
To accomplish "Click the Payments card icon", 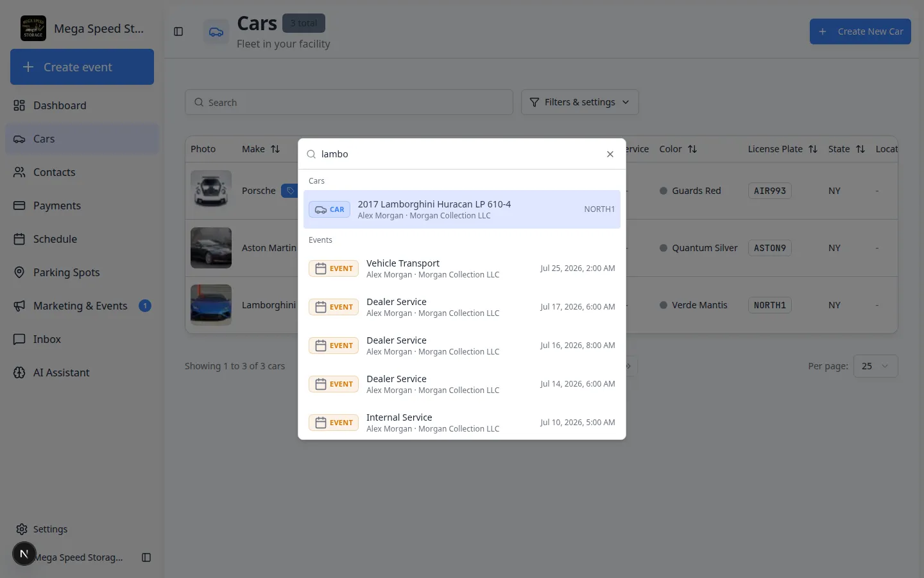I will pyautogui.click(x=19, y=206).
